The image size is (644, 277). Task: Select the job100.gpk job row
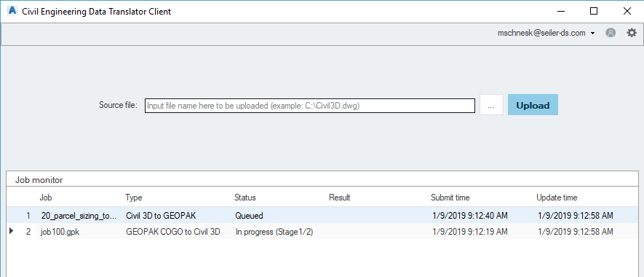(322, 232)
